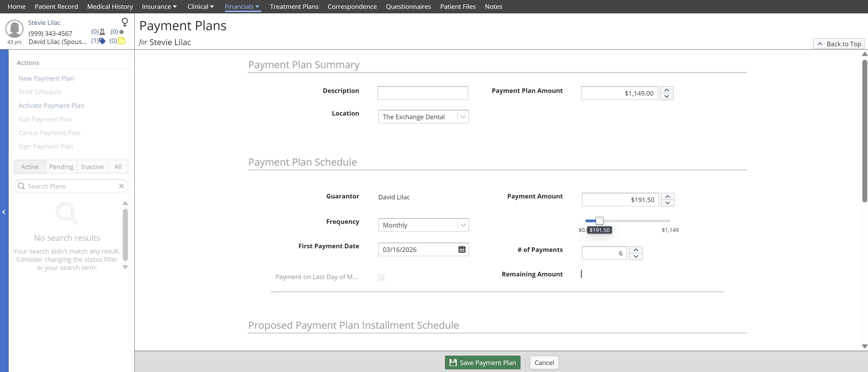Increase the number of payments stepper
Viewport: 868px width, 372px height.
click(x=635, y=250)
